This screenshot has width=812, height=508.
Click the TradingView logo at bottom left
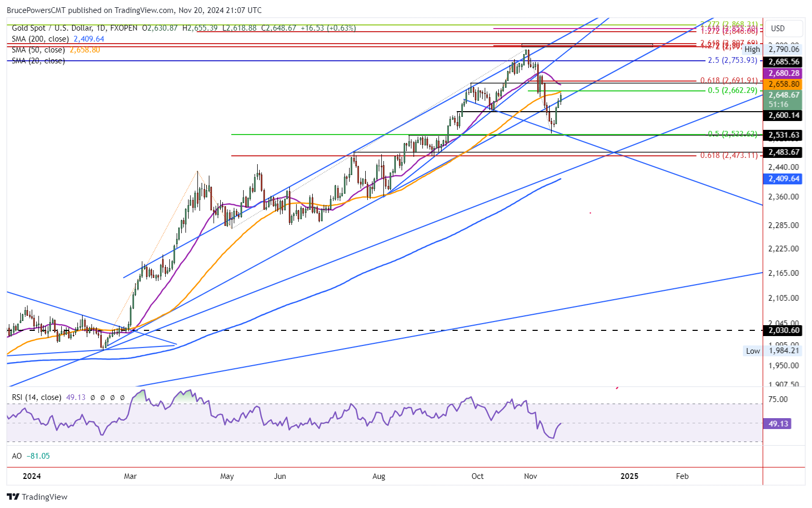click(37, 497)
